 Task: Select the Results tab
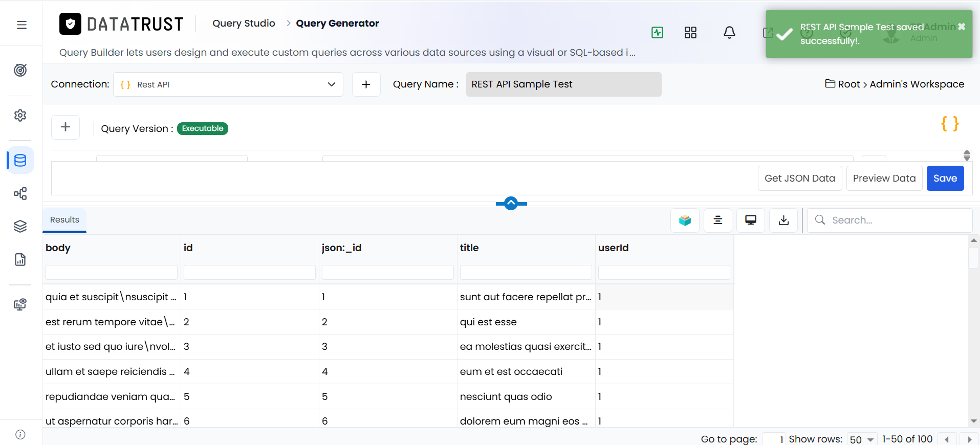click(x=64, y=220)
